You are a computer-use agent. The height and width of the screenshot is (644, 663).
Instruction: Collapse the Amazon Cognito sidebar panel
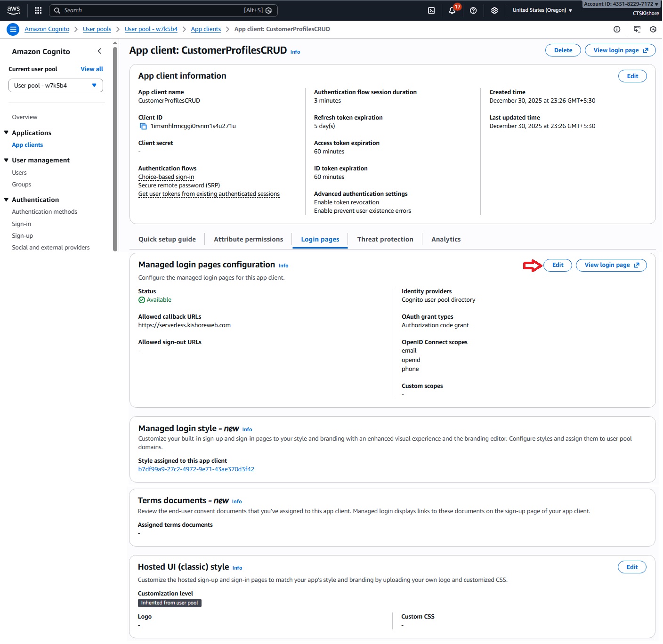[x=99, y=51]
